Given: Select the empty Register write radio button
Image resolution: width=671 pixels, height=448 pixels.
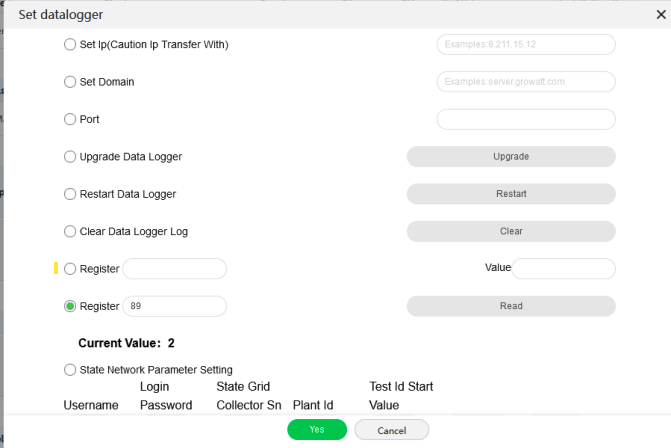Looking at the screenshot, I should coord(70,269).
